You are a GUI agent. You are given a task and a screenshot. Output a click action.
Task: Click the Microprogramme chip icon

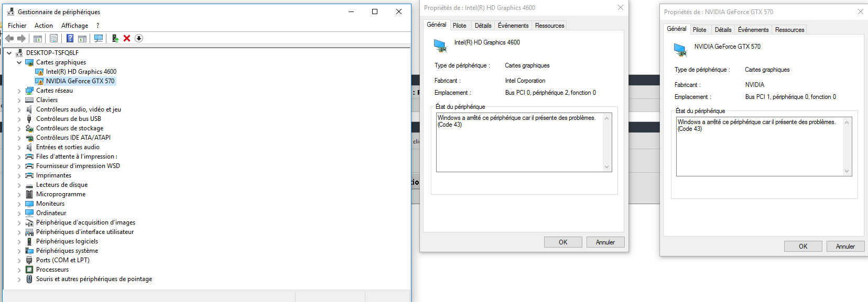coord(29,194)
